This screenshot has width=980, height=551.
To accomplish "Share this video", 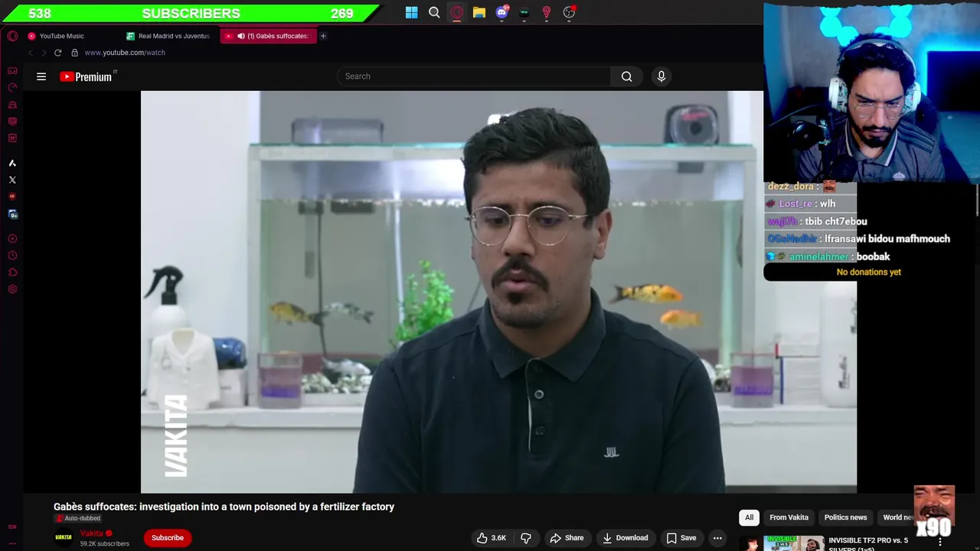I will click(567, 538).
